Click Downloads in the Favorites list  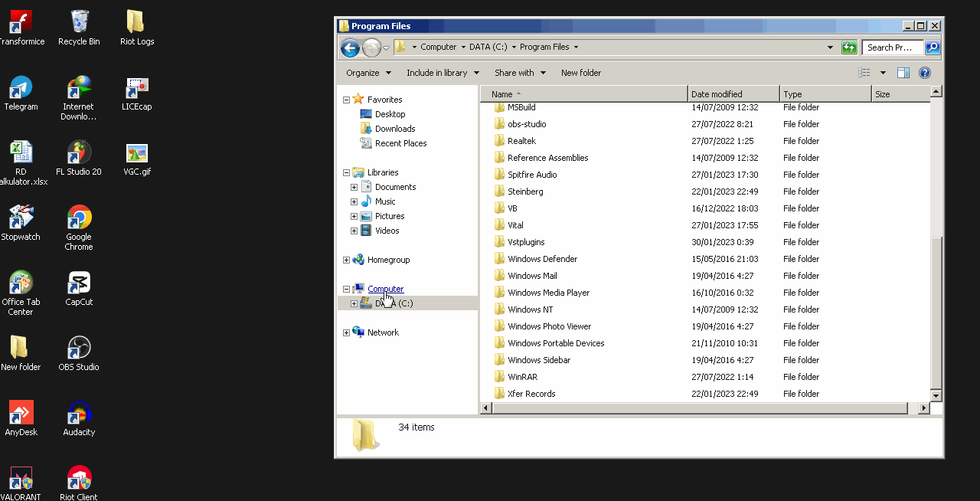pos(395,129)
